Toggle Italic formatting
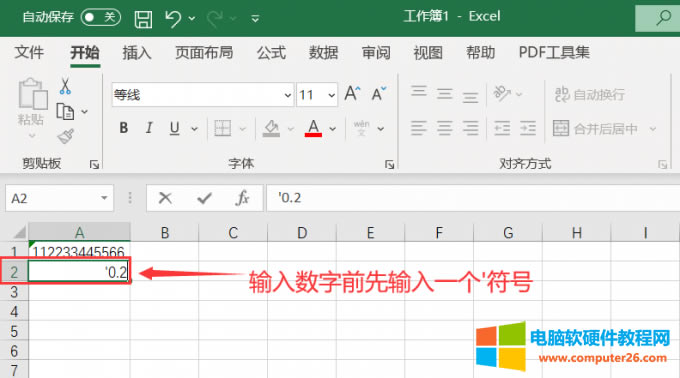This screenshot has height=378, width=680. [149, 128]
